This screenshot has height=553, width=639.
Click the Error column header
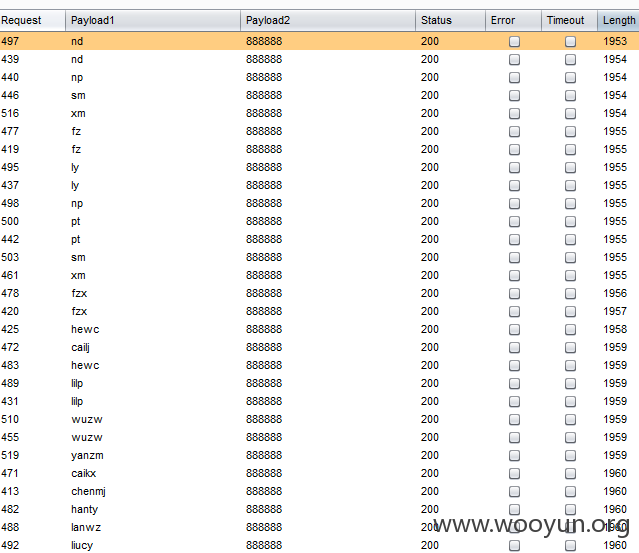(x=513, y=20)
